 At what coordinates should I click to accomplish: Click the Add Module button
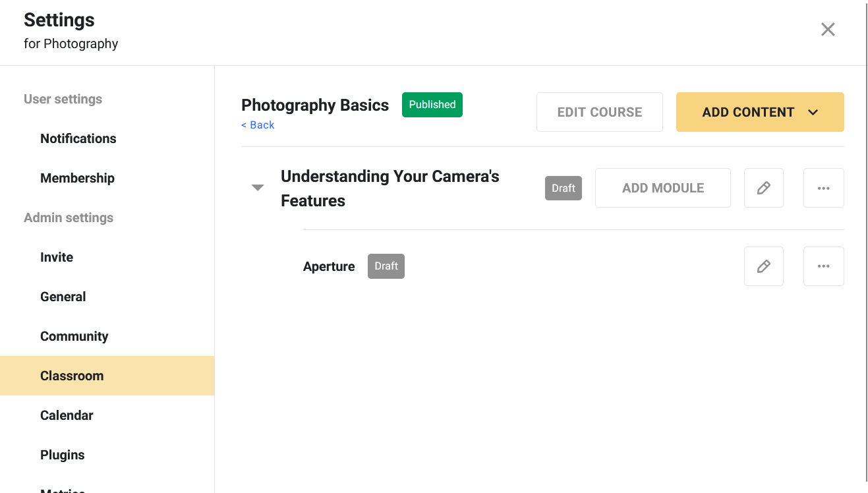[x=662, y=188]
